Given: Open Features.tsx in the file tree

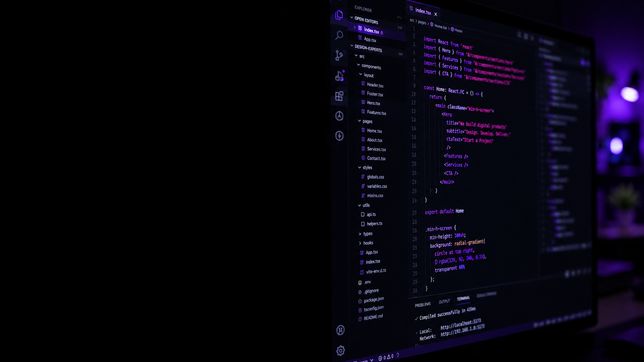Looking at the screenshot, I should click(376, 113).
